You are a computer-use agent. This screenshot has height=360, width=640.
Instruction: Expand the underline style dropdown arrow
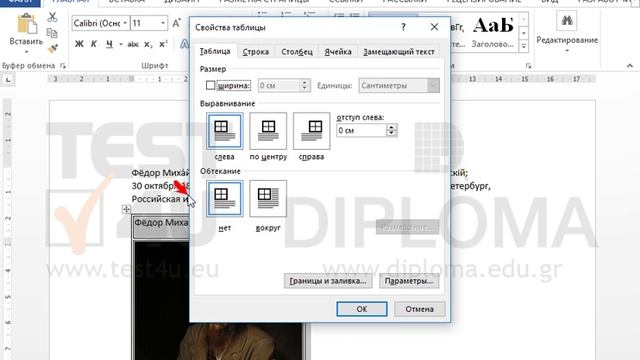tap(121, 44)
